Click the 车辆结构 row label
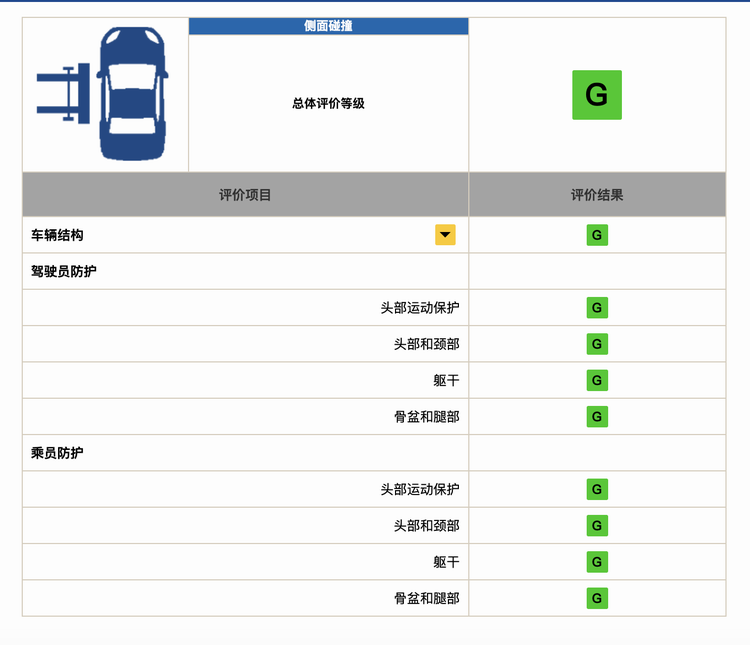 coord(57,235)
